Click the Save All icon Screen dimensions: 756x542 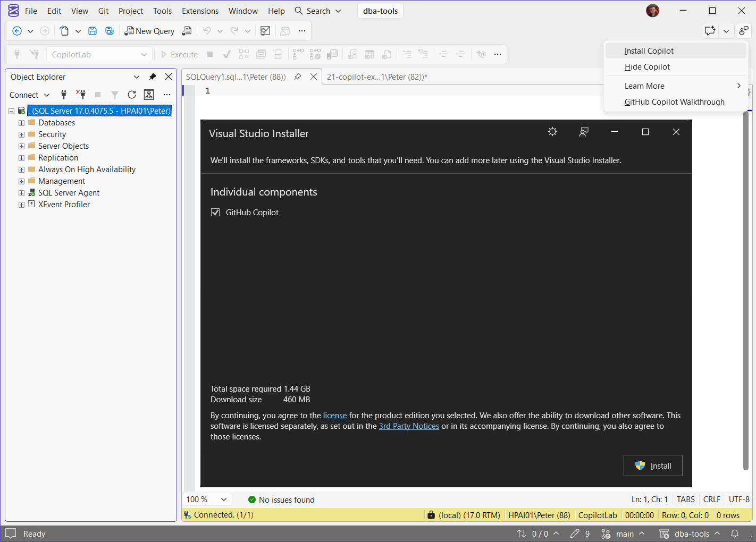pos(110,31)
